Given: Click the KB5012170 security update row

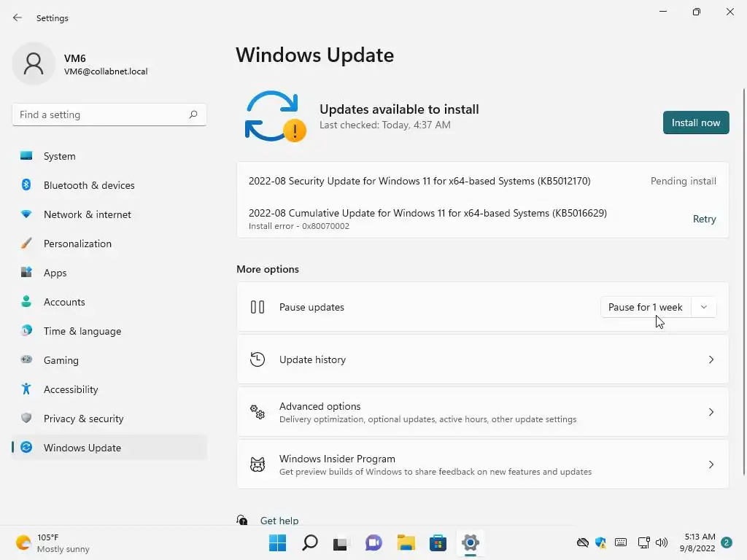Looking at the screenshot, I should 482,181.
